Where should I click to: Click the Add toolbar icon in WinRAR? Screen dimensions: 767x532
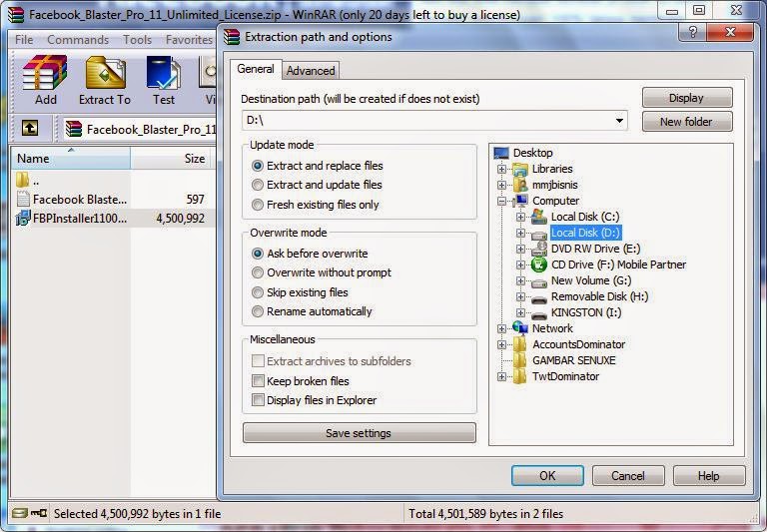[45, 73]
